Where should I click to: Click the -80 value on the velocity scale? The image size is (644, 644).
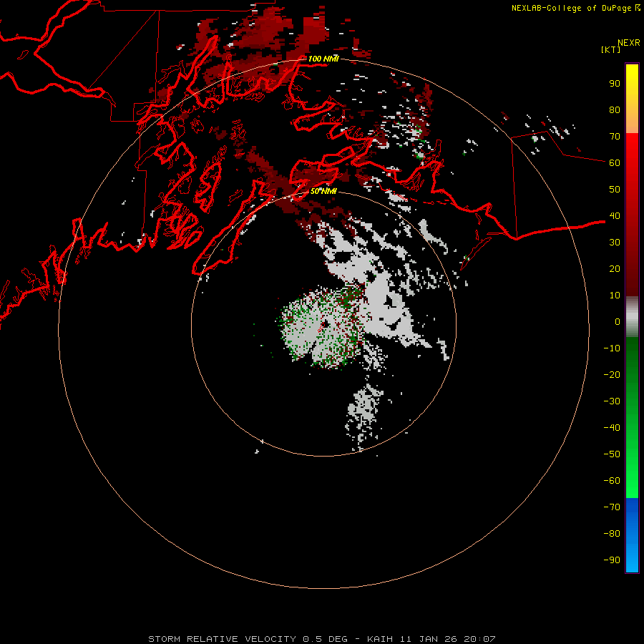(612, 534)
